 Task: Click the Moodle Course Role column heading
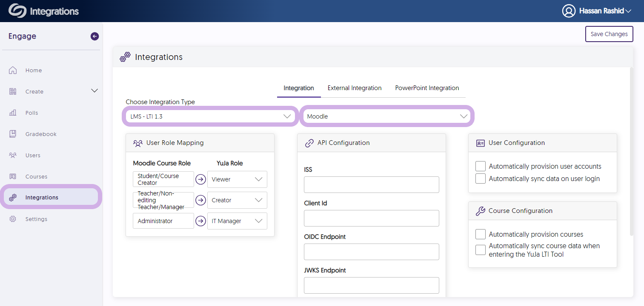pyautogui.click(x=162, y=163)
